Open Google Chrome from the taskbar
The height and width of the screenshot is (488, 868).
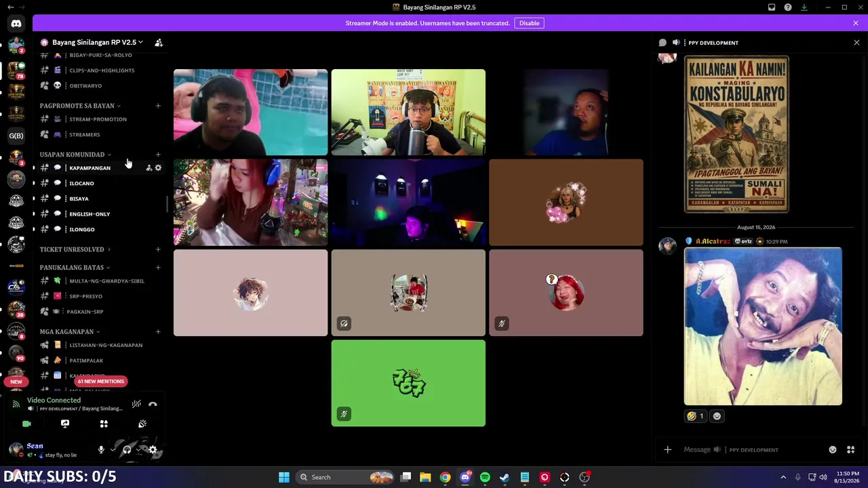pyautogui.click(x=445, y=477)
